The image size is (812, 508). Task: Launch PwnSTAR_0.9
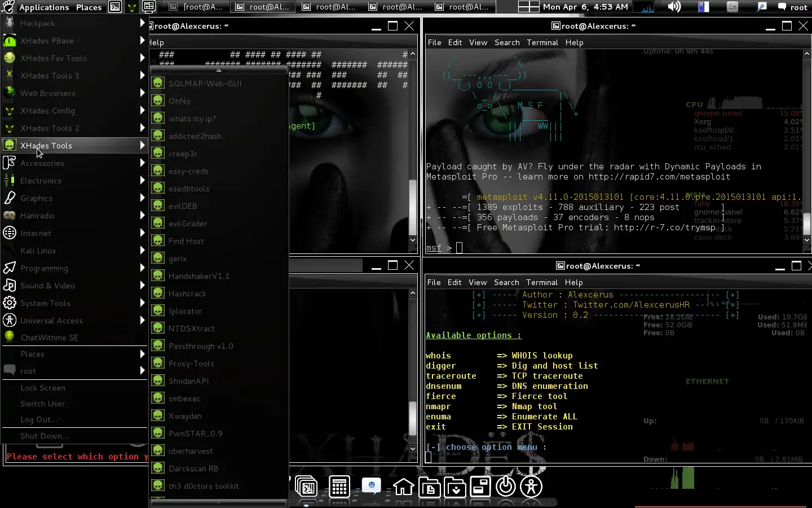219,433
